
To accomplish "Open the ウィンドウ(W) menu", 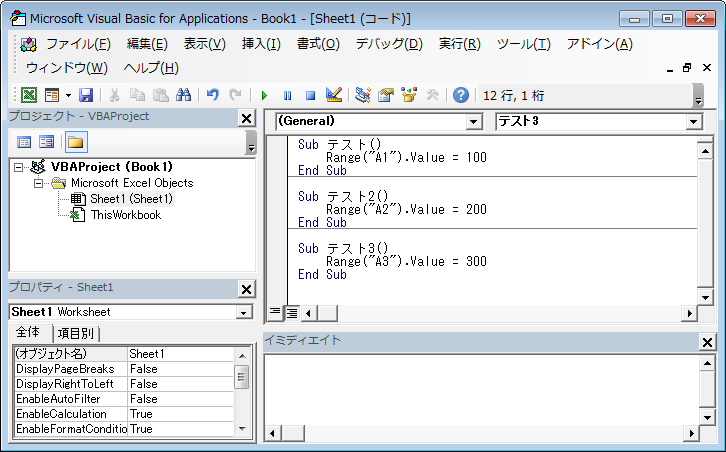I will point(67,68).
